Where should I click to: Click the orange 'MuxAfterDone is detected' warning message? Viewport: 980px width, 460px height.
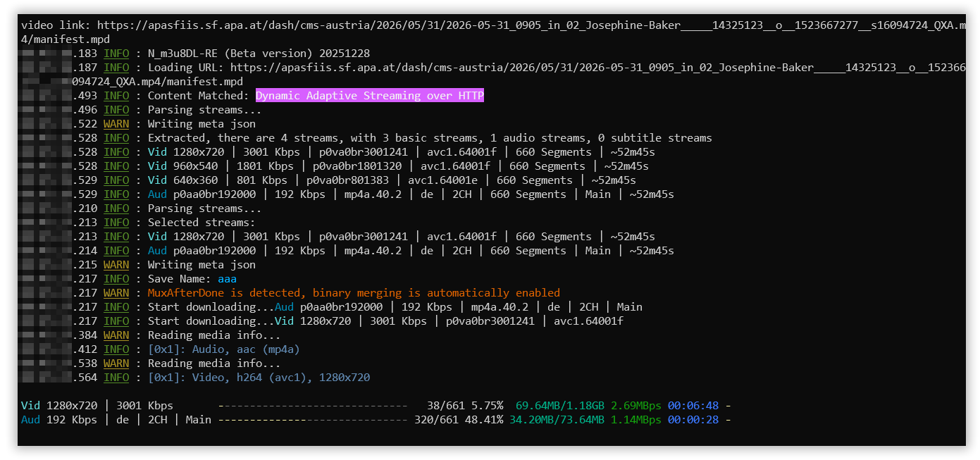354,293
